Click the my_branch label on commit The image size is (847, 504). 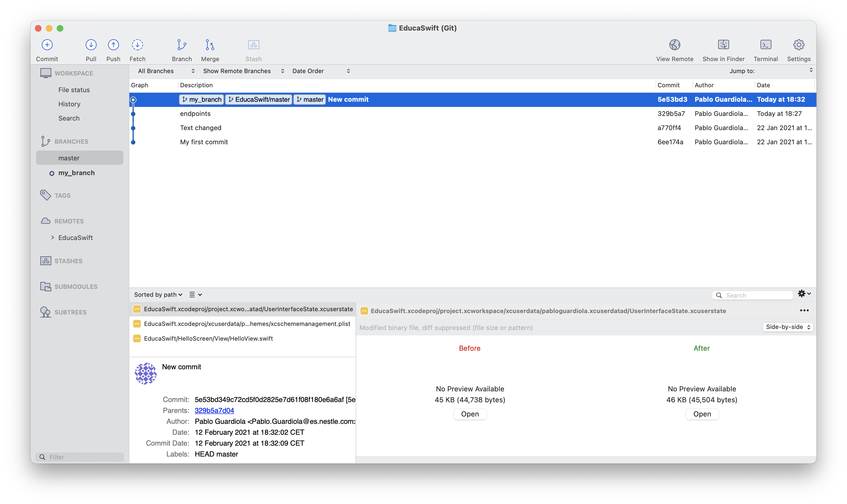(201, 100)
